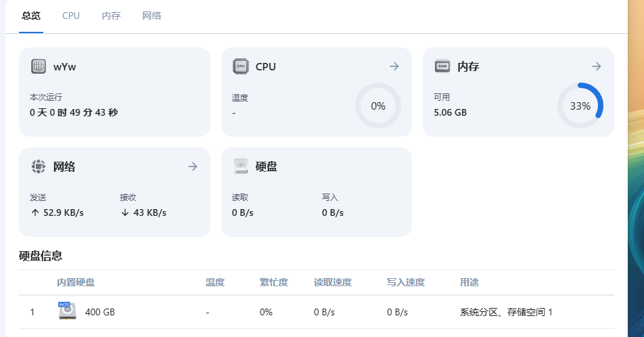Select the 总览 overview tab

(x=31, y=16)
